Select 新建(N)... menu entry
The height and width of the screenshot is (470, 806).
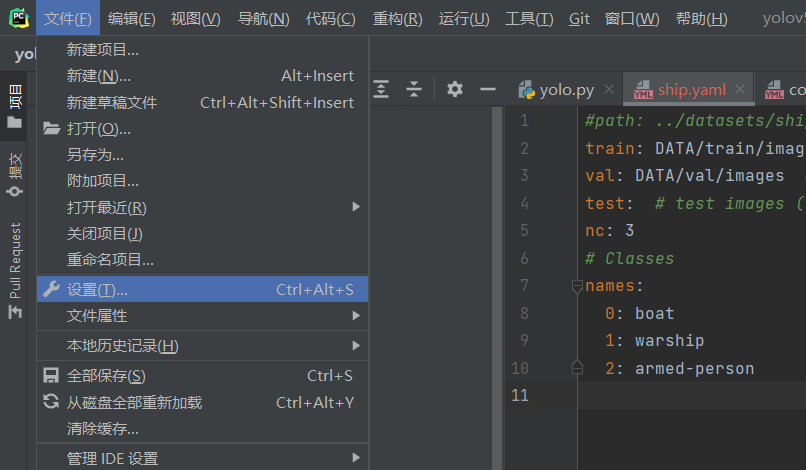[x=203, y=76]
